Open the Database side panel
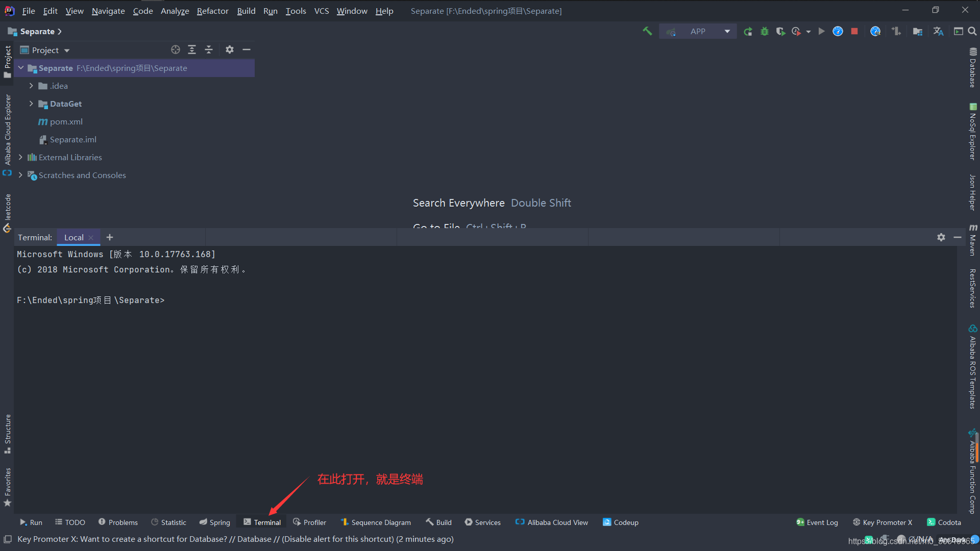The width and height of the screenshot is (980, 551). tap(973, 67)
